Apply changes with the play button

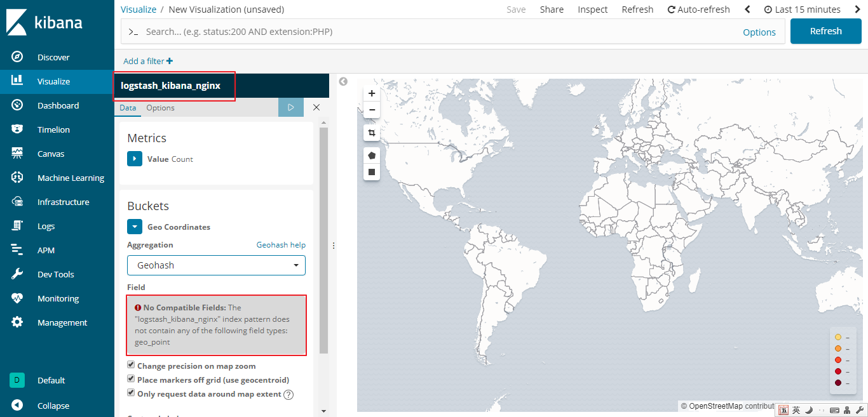click(291, 107)
